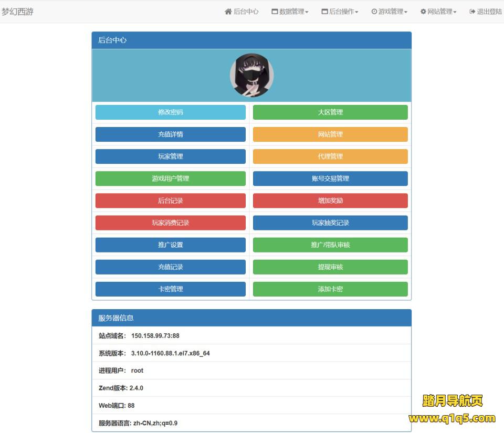504x433 pixels.
Task: Click the window icon beside 后台操作
Action: tap(324, 12)
